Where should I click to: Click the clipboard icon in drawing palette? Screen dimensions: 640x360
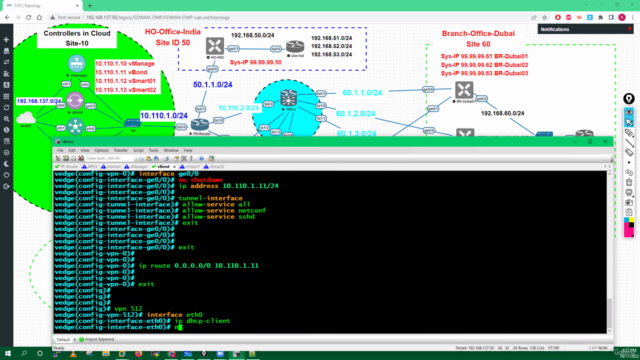629,212
